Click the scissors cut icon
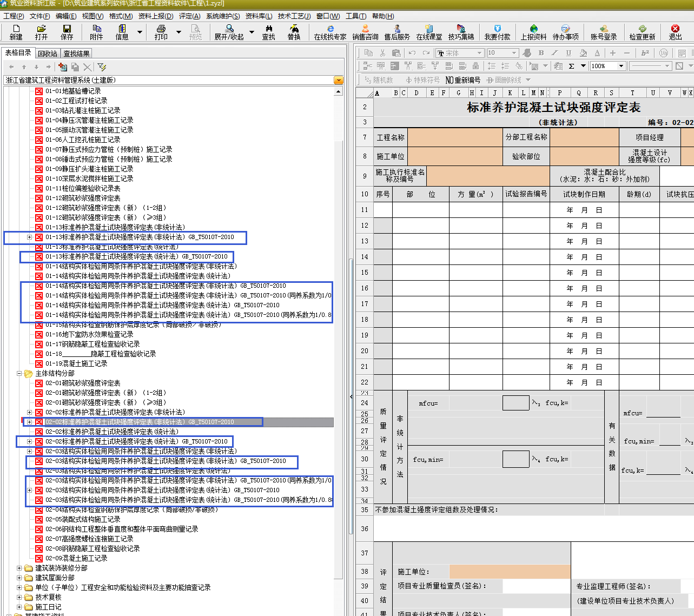694x616 pixels. (382, 53)
